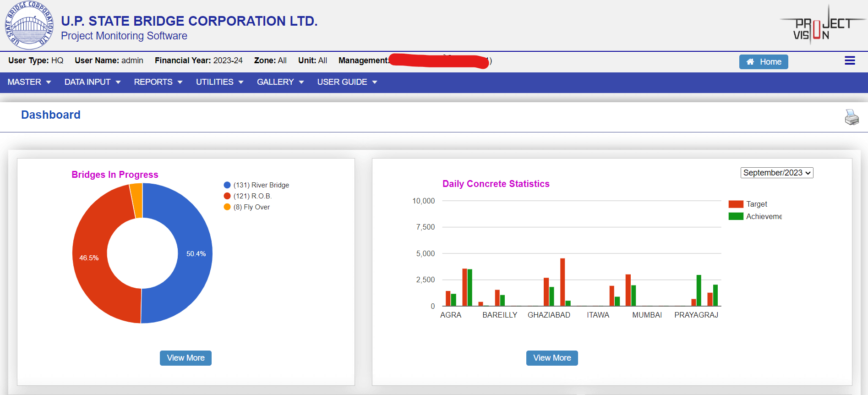Click View More under Daily Concrete Statistics

[x=552, y=358]
